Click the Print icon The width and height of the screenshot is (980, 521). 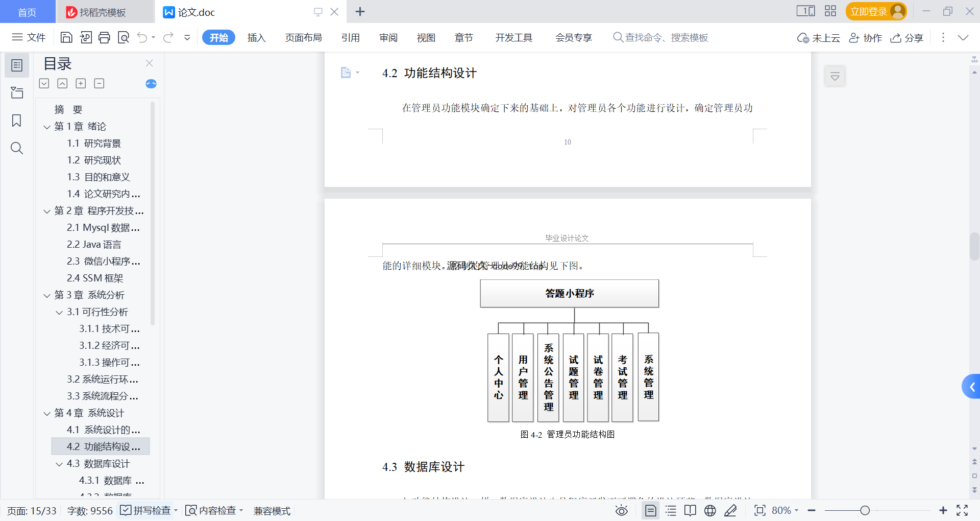(105, 37)
